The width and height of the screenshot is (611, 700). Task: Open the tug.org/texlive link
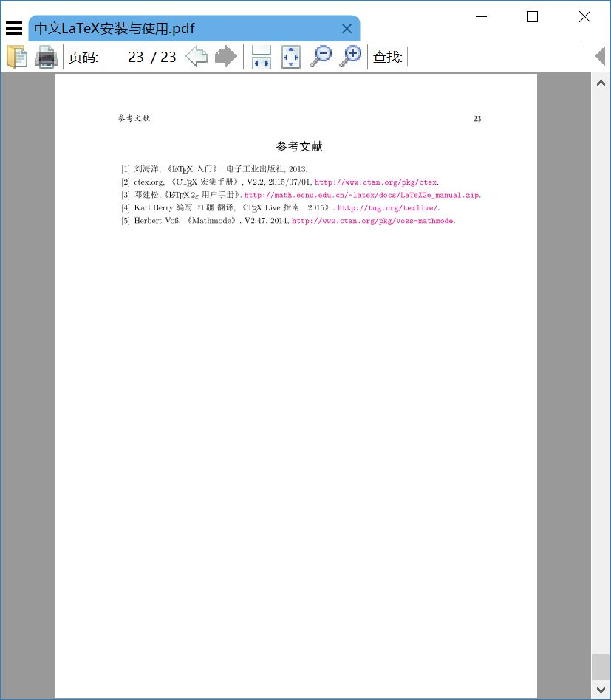coord(388,207)
